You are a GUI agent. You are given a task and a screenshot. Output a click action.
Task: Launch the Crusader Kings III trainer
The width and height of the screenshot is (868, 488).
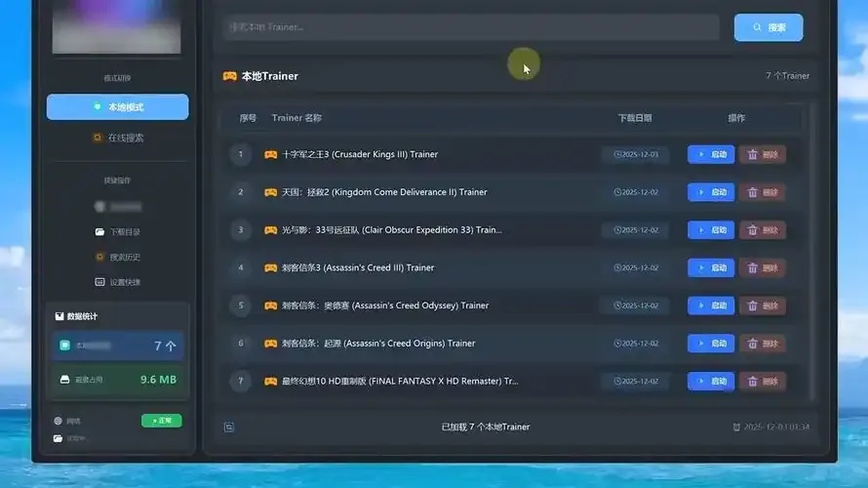(711, 154)
